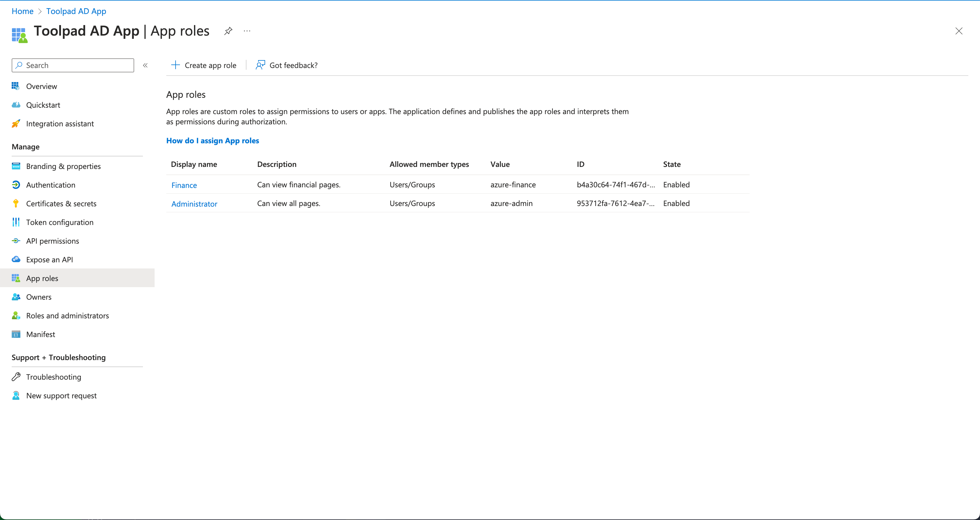Click the App roles sidebar icon
The width and height of the screenshot is (980, 520).
(15, 278)
